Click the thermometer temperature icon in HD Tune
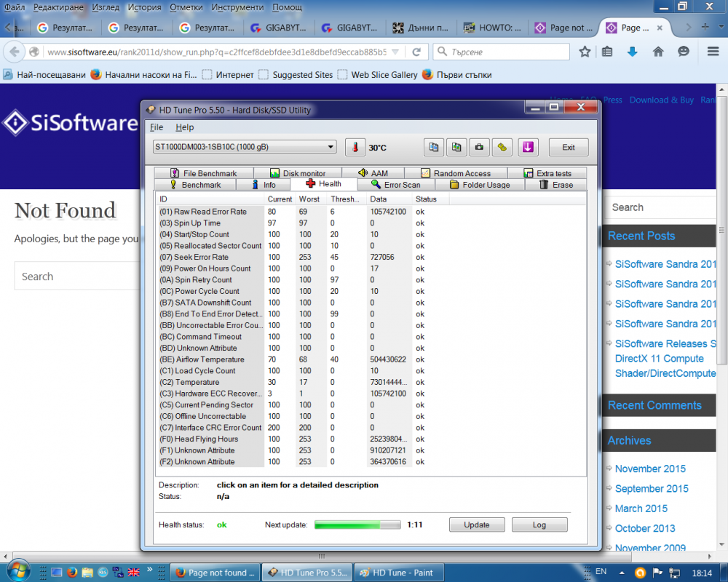This screenshot has height=582, width=728. click(x=355, y=147)
